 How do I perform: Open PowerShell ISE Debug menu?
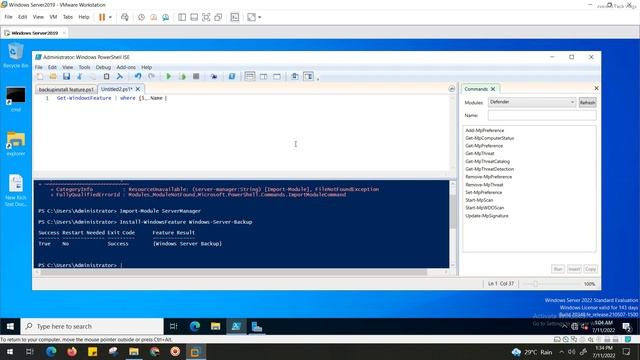(x=103, y=67)
